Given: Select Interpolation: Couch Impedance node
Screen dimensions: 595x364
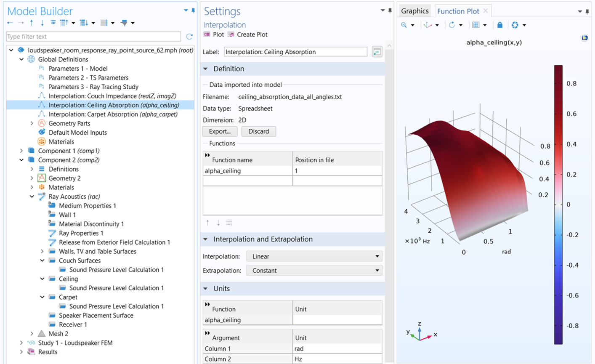Looking at the screenshot, I should coord(112,96).
